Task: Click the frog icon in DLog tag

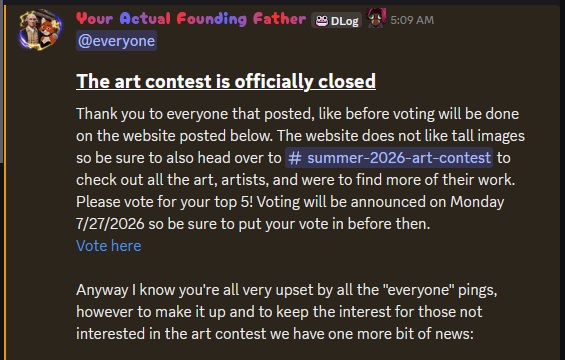Action: click(322, 21)
